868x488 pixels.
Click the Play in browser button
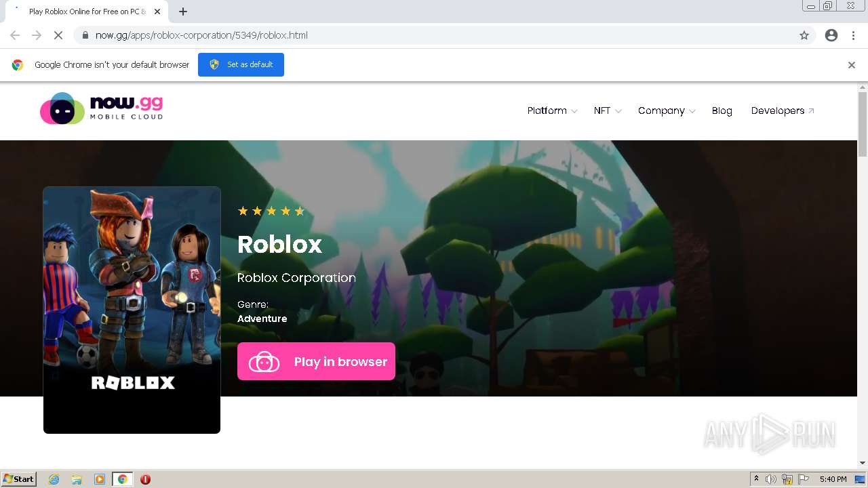316,361
